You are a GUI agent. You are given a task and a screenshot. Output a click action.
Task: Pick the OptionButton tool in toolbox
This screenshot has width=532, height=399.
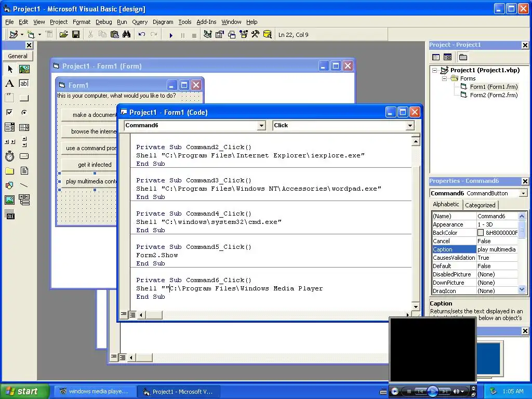pos(24,112)
